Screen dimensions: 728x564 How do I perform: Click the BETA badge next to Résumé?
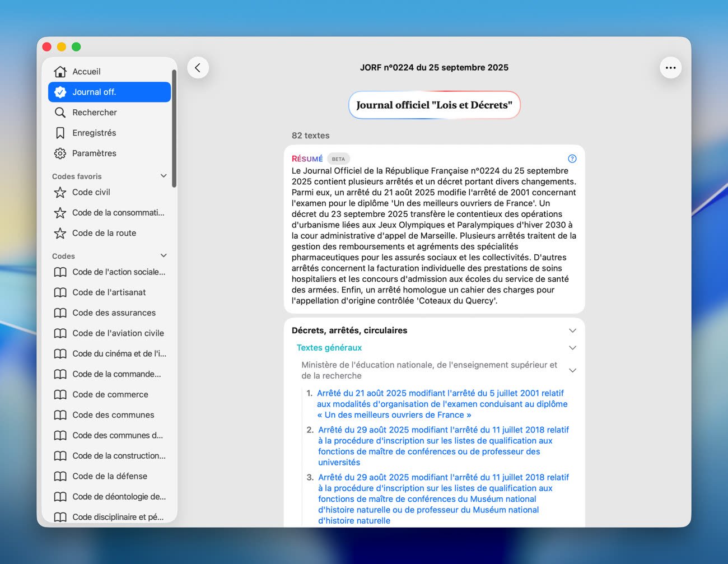point(338,159)
